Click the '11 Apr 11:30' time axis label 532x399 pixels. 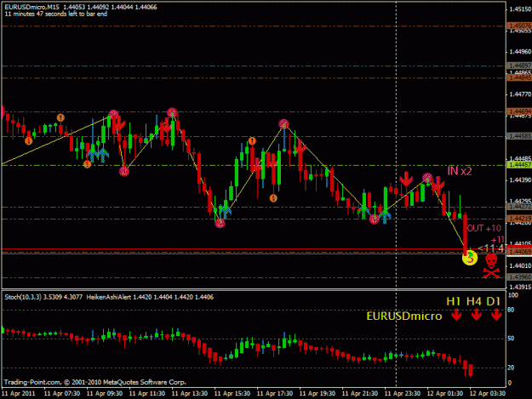(x=147, y=394)
